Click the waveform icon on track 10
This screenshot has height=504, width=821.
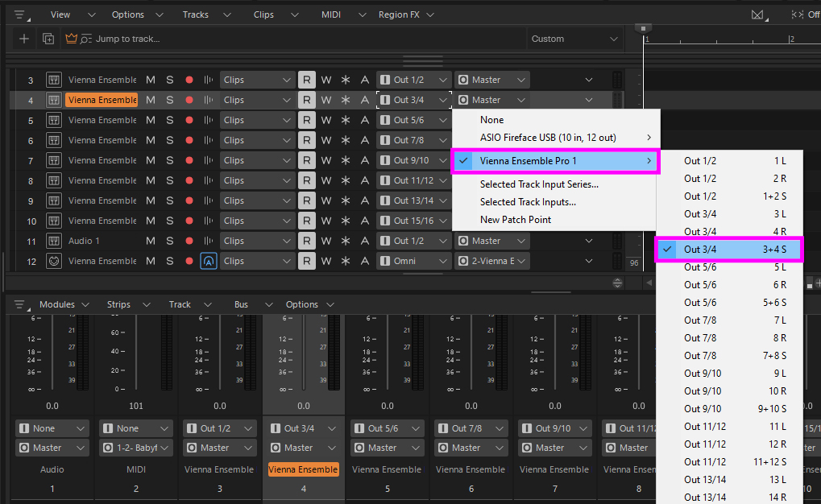click(209, 221)
